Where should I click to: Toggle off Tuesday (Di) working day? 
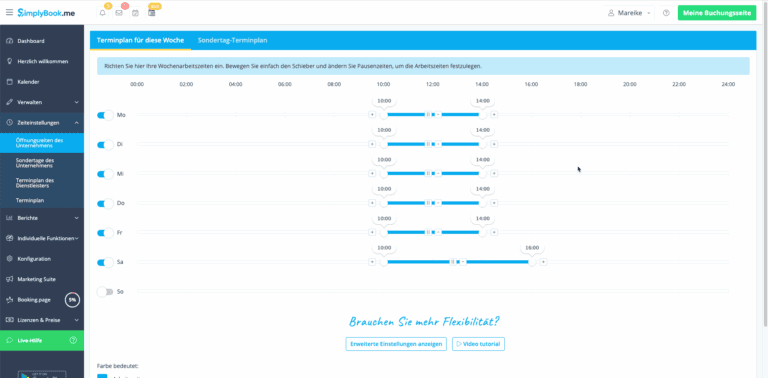[x=105, y=144]
